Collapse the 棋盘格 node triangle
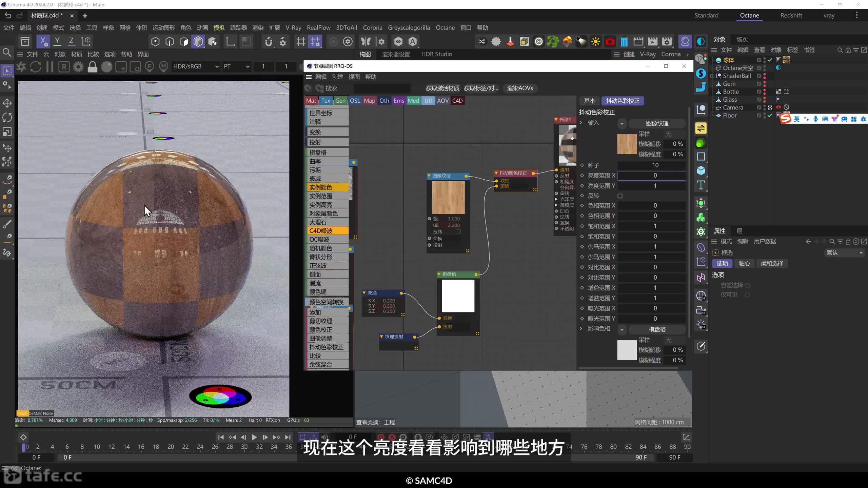Image resolution: width=868 pixels, height=488 pixels. coord(439,274)
